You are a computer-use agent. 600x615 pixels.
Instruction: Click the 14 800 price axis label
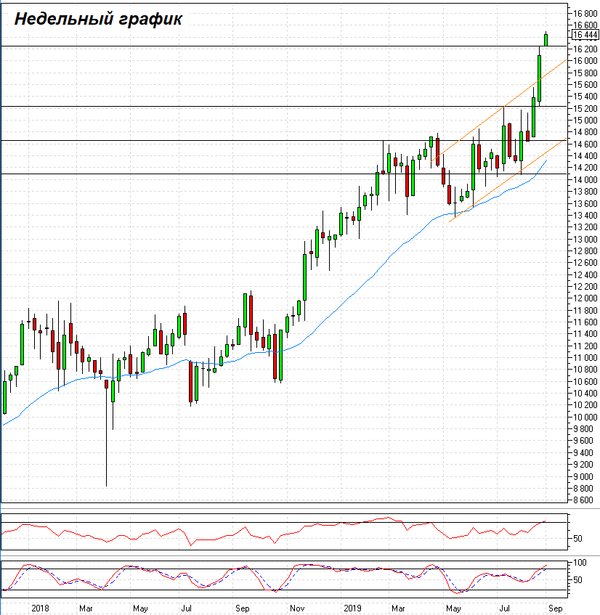pos(585,132)
